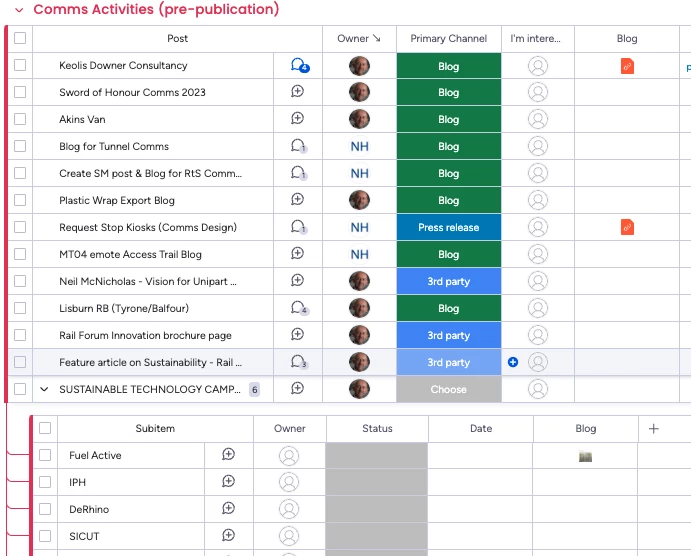This screenshot has height=556, width=691.
Task: Click owner avatar on Sword of Honour row
Action: pyautogui.click(x=360, y=93)
